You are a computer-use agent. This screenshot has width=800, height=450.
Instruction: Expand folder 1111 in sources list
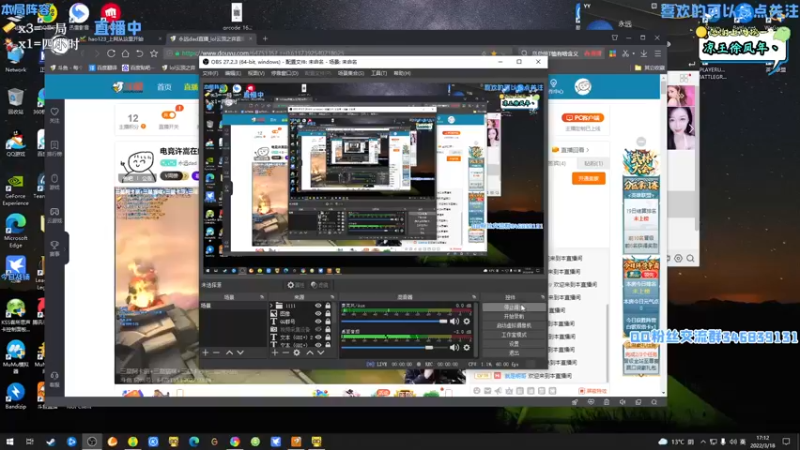pyautogui.click(x=271, y=306)
